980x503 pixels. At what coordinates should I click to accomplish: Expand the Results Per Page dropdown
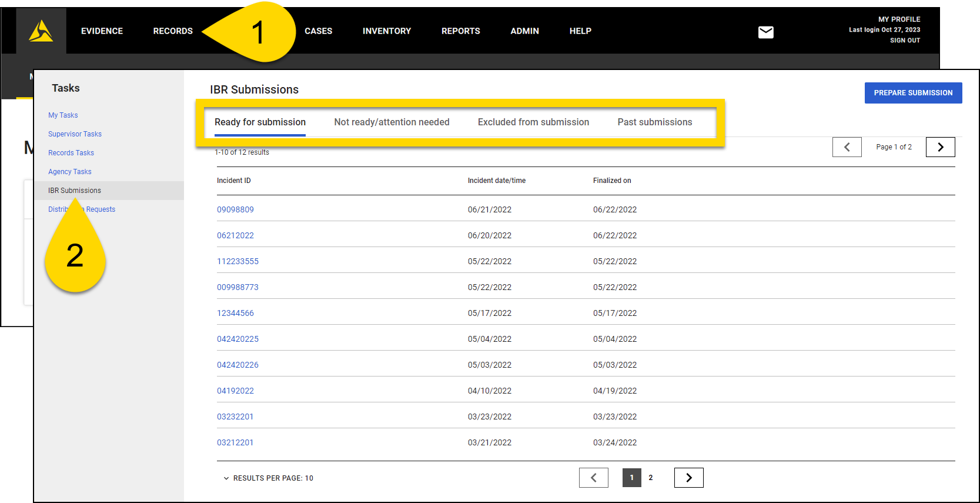(x=268, y=478)
